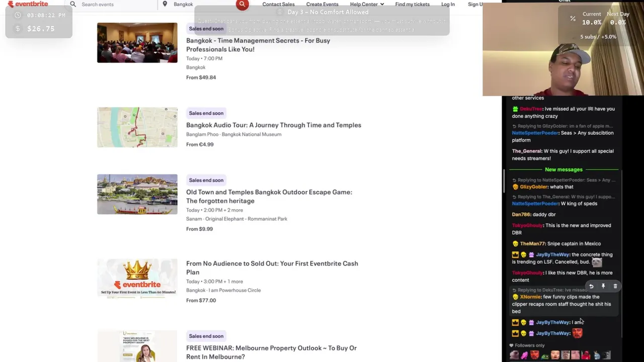The height and width of the screenshot is (362, 644).
Task: Click the location pin icon beside Bangkok
Action: (165, 4)
